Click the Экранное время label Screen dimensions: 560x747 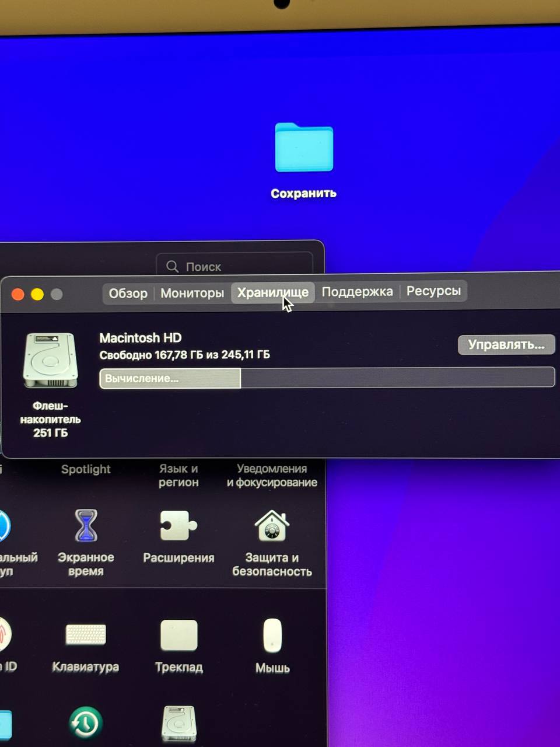click(x=86, y=564)
